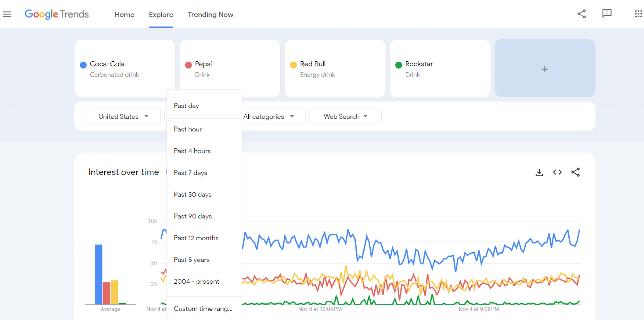Click the Nov 4 at 9:08 PM label
The image size is (644, 320).
pyautogui.click(x=479, y=309)
